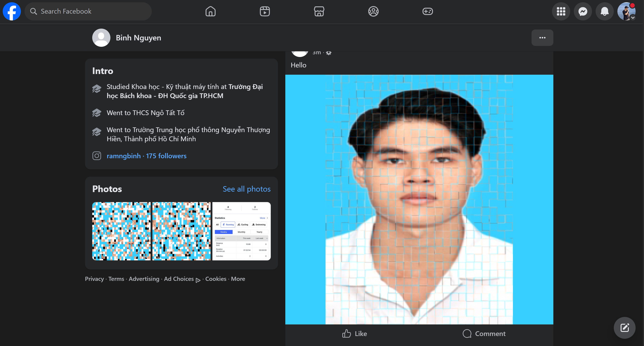Open the See all photos link
The image size is (644, 346).
tap(246, 189)
